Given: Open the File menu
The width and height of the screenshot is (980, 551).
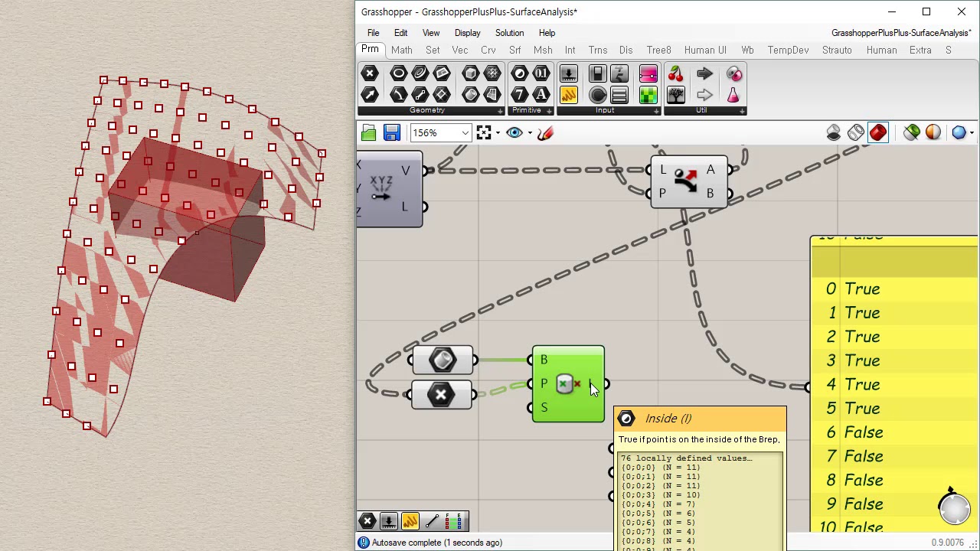Looking at the screenshot, I should tap(373, 33).
